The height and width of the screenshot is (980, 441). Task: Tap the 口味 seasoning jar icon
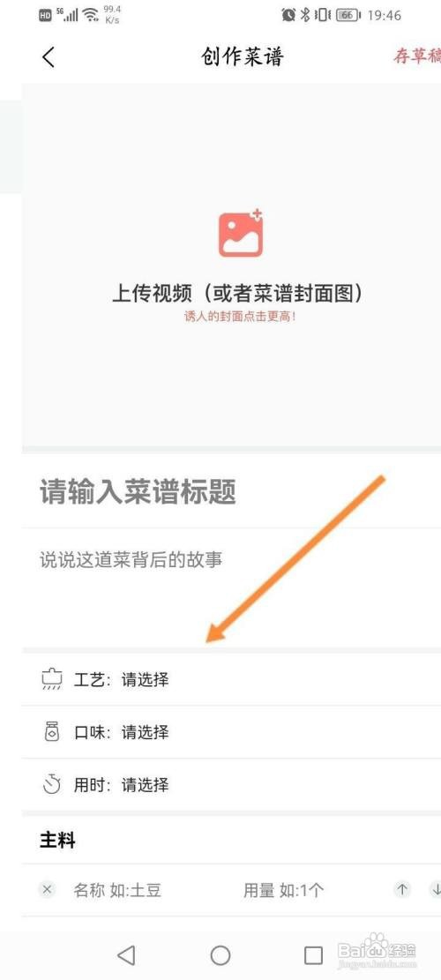(x=51, y=731)
